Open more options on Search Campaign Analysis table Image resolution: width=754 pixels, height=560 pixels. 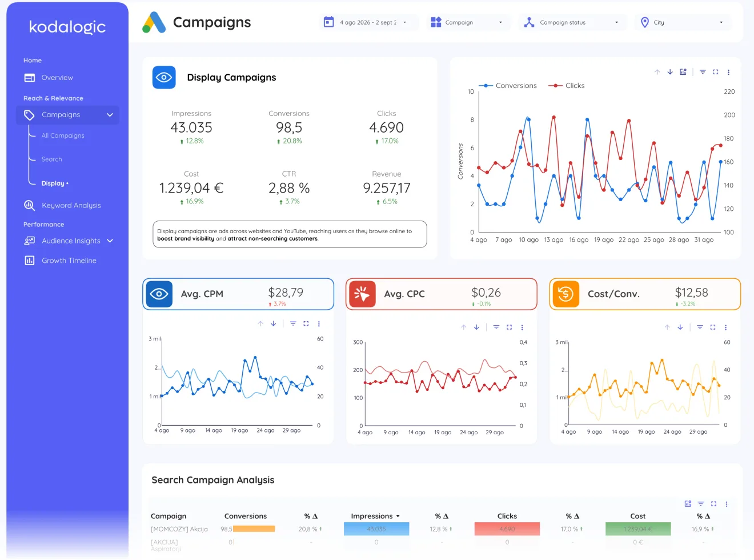pyautogui.click(x=727, y=504)
